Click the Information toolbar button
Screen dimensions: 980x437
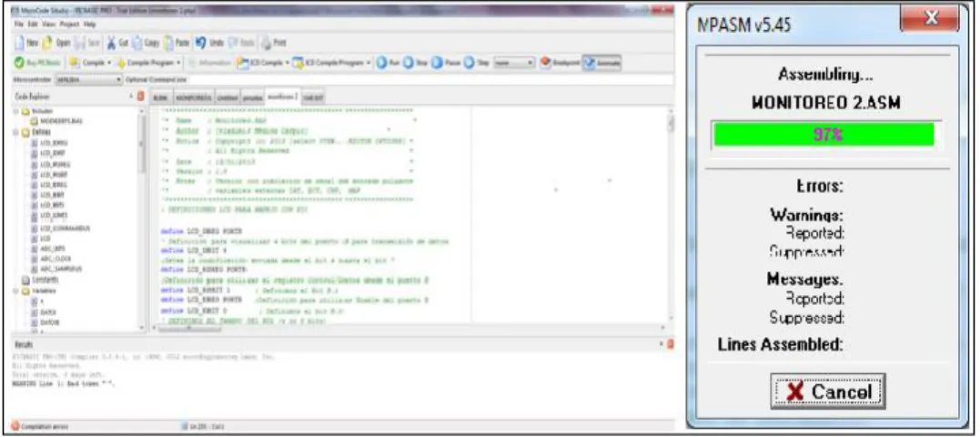pyautogui.click(x=208, y=63)
